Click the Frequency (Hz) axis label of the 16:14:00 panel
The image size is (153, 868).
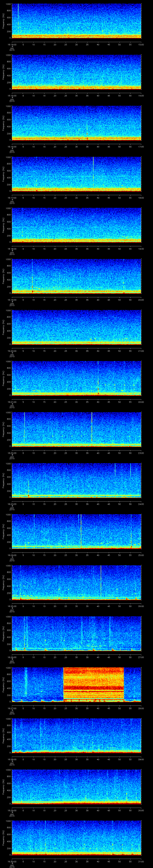coord(3,21)
